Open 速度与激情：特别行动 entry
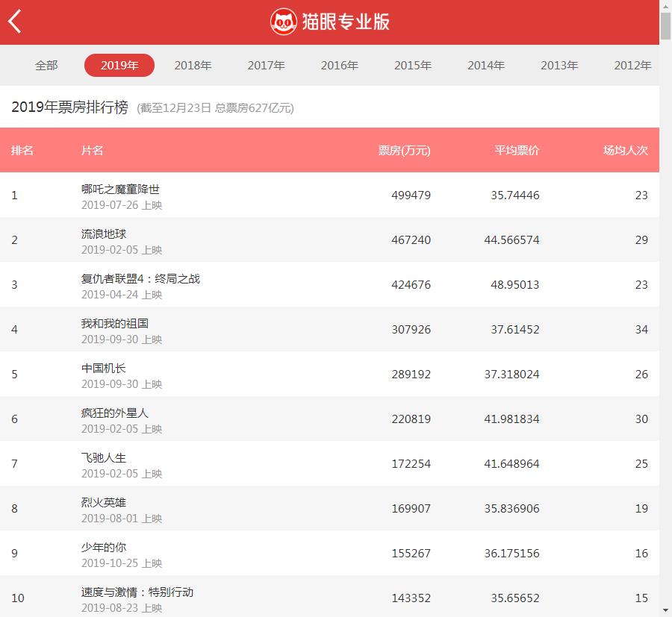Viewport: 672px width, 617px height. point(137,592)
